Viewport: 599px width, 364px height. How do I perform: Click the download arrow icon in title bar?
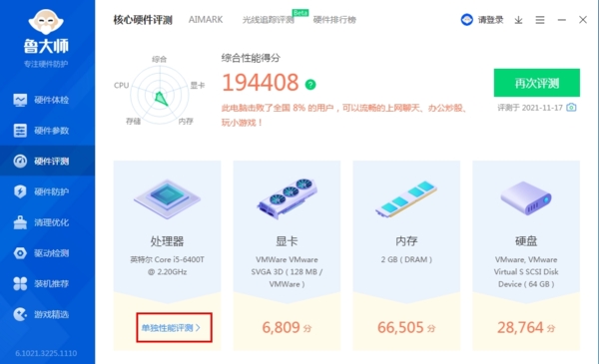(x=518, y=20)
